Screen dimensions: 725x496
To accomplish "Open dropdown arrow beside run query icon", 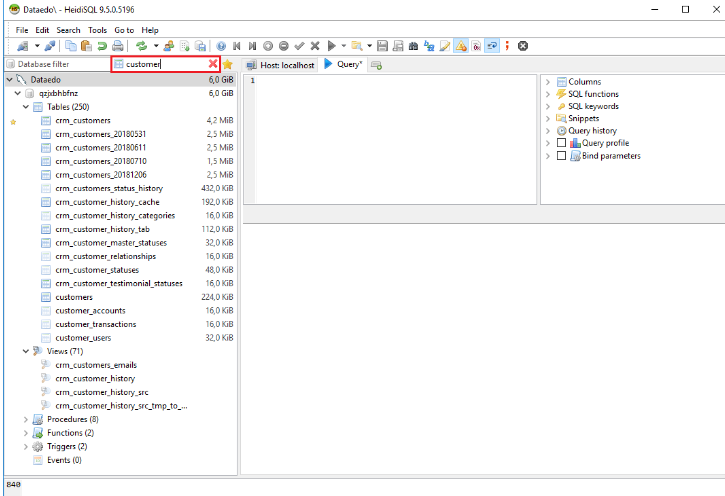I will tap(344, 46).
